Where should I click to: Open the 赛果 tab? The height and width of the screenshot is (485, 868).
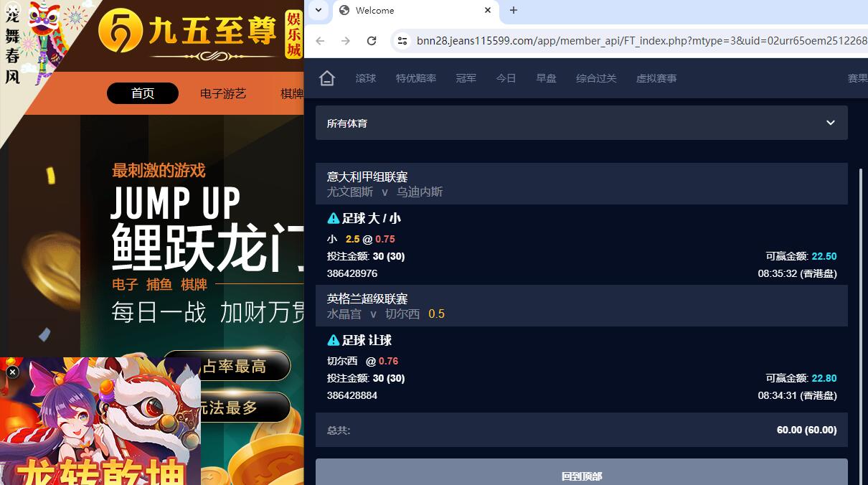point(857,78)
